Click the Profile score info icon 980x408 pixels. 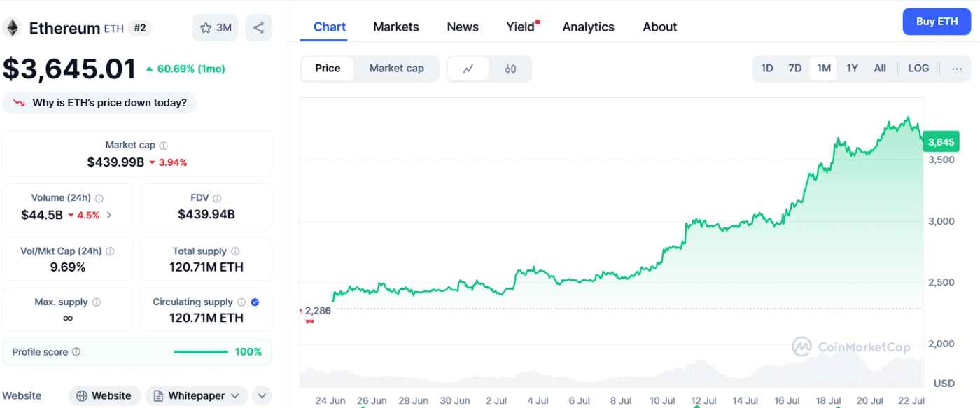[x=76, y=352]
